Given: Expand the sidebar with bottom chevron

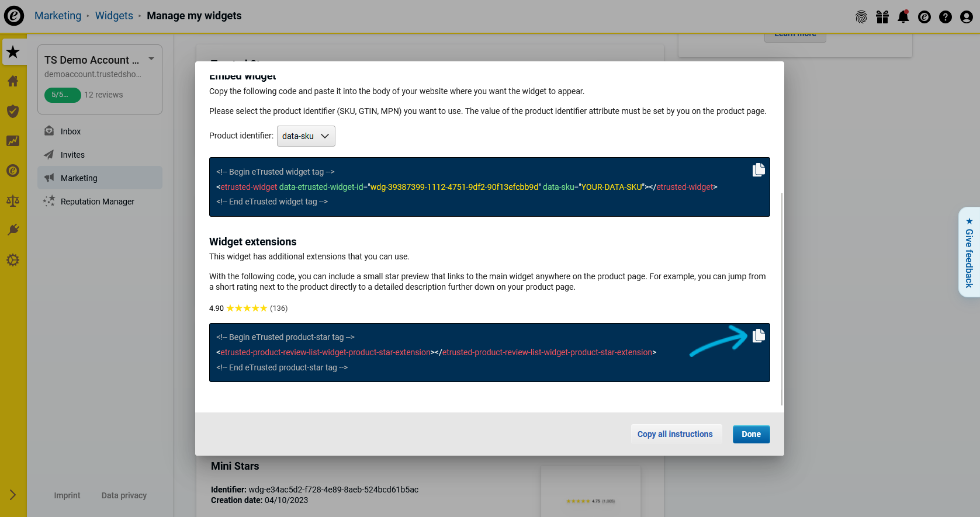Looking at the screenshot, I should [13, 495].
